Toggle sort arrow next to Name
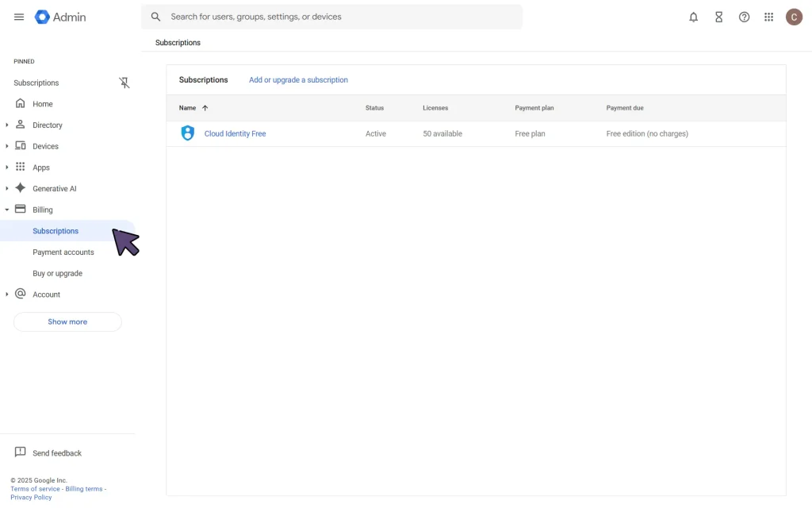The image size is (812, 508). [x=205, y=108]
